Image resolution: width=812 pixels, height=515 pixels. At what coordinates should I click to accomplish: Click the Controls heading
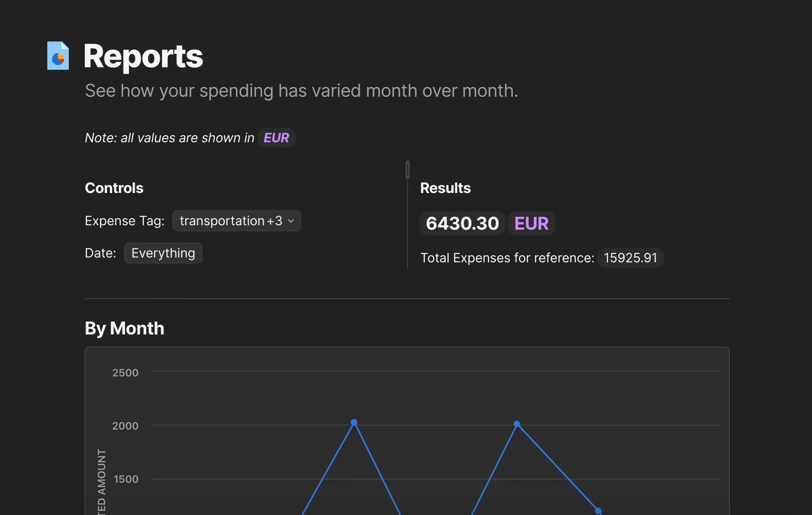click(114, 188)
